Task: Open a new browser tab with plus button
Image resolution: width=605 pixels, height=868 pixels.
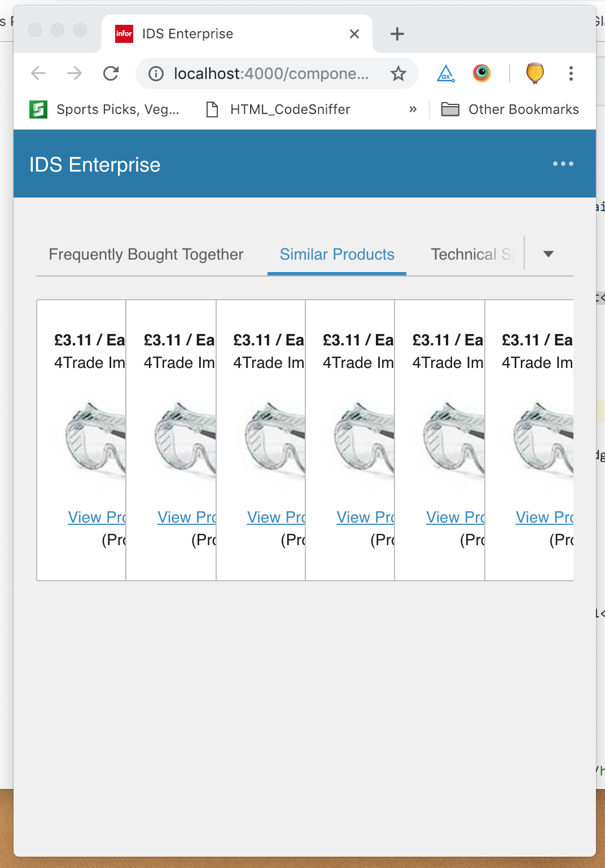Action: (397, 34)
